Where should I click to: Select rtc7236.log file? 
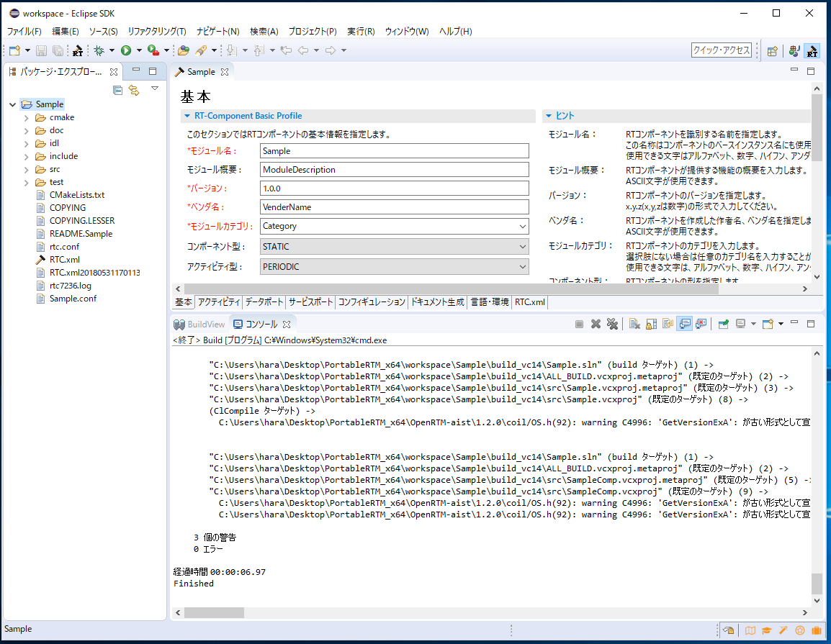pyautogui.click(x=70, y=286)
